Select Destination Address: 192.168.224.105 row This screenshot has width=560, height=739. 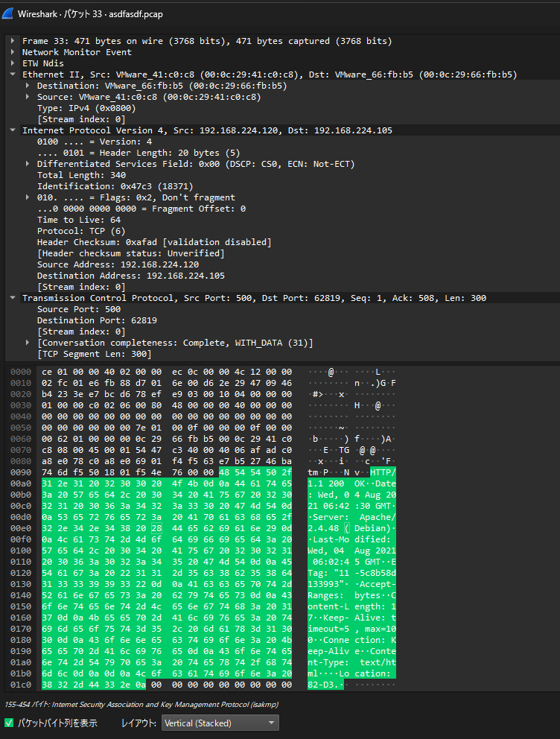[x=130, y=276]
